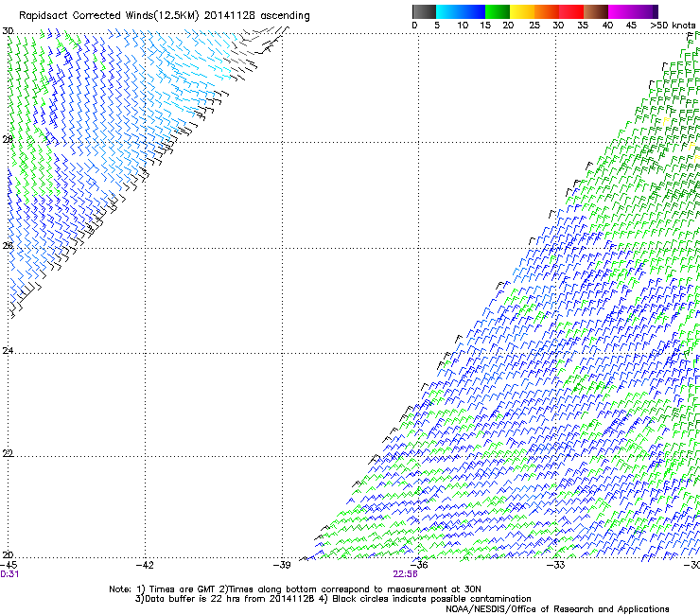Viewport: 700px width, 615px height.
Task: Click the longitude axis label '-36'
Action: coord(419,565)
